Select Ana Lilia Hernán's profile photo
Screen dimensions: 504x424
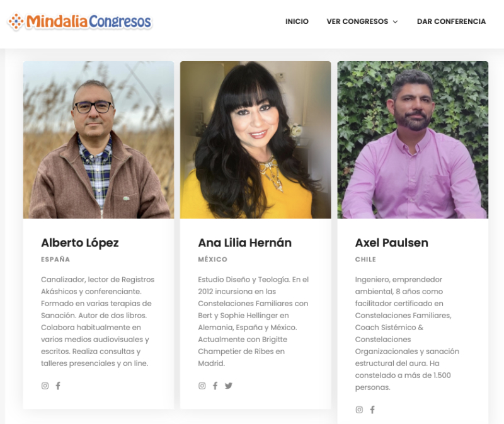click(x=256, y=140)
